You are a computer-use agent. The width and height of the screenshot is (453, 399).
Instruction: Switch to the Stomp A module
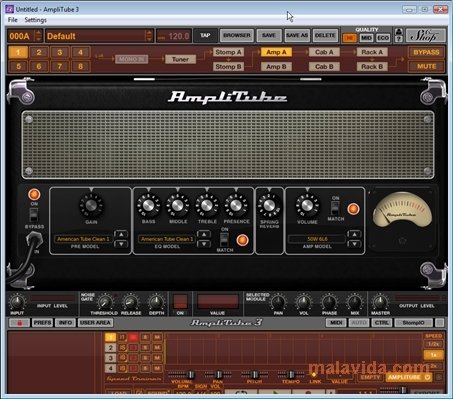228,52
